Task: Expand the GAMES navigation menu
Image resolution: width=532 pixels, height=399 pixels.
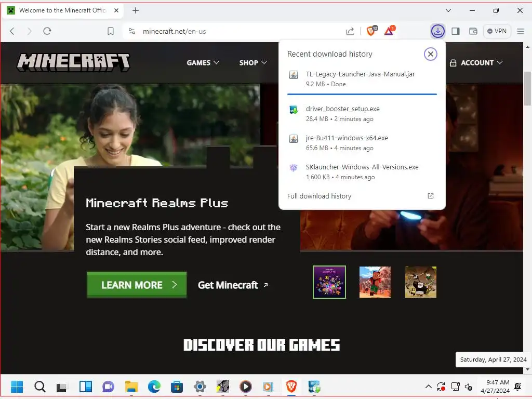Action: pos(203,63)
